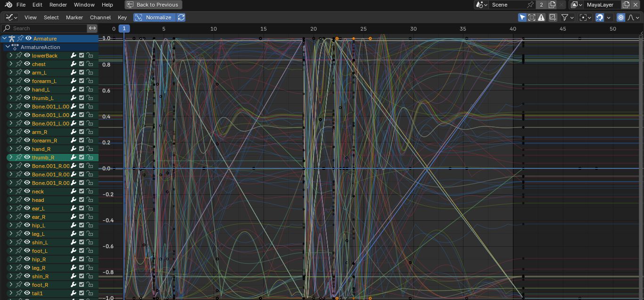Screen dimensions: 644x300
Task: Open the Render menu
Action: click(x=58, y=5)
